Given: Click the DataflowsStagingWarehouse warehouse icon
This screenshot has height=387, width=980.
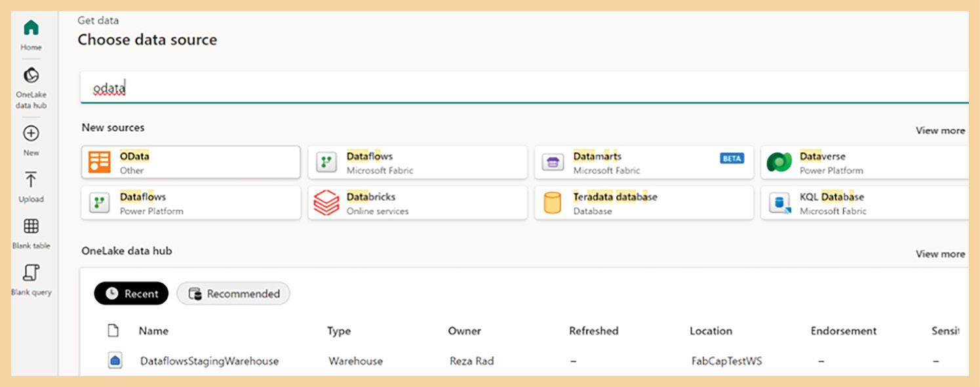Looking at the screenshot, I should [115, 361].
